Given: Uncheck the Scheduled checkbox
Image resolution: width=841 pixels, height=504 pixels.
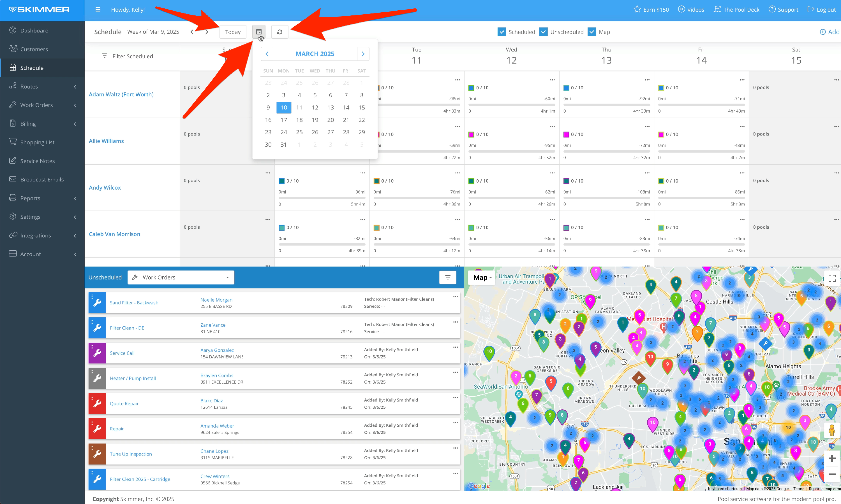Looking at the screenshot, I should tap(502, 32).
